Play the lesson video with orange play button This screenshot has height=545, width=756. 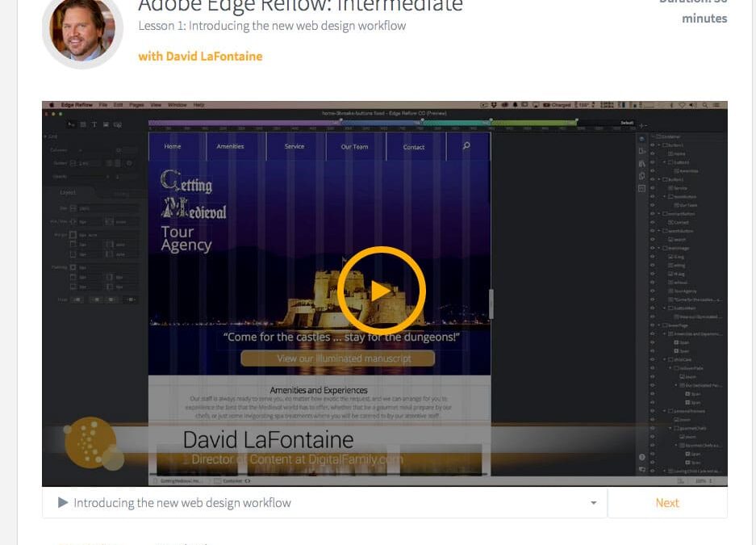tap(381, 291)
